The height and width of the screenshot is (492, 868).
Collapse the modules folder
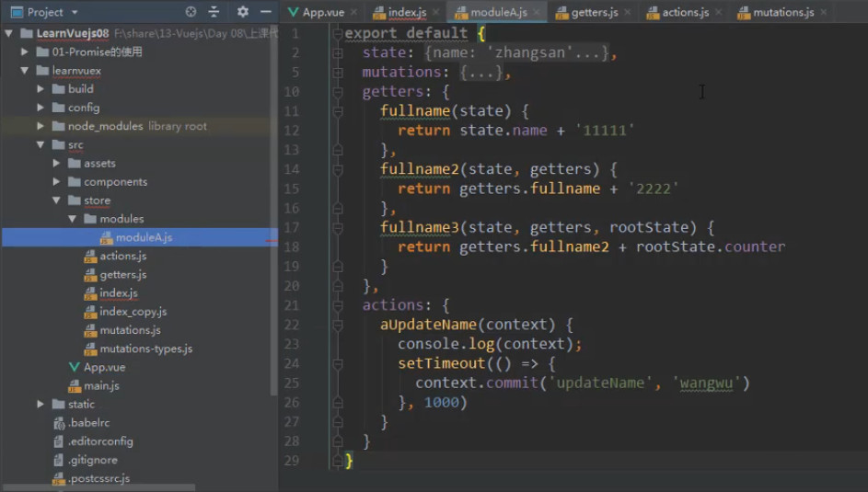(x=73, y=219)
